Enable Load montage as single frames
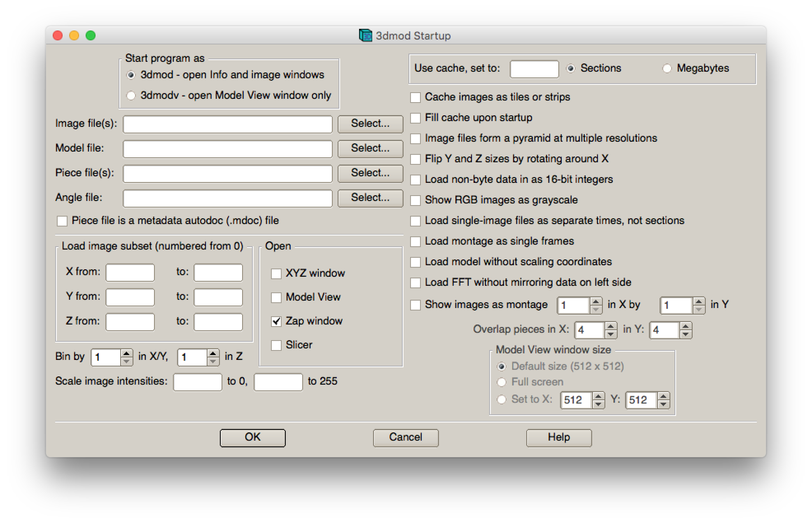 point(415,242)
